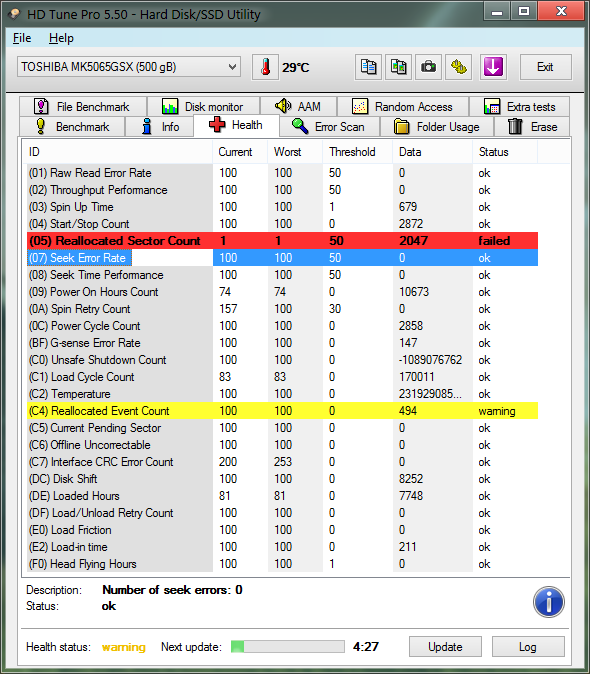Image resolution: width=590 pixels, height=674 pixels.
Task: Select the Spin Retry Count row
Action: pyautogui.click(x=282, y=309)
